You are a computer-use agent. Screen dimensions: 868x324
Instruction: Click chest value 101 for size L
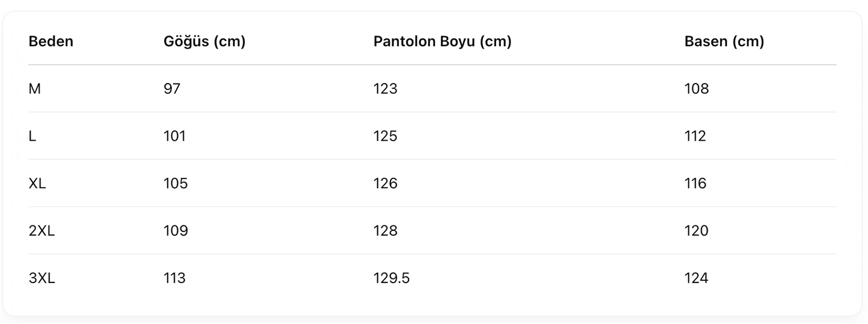tap(175, 136)
